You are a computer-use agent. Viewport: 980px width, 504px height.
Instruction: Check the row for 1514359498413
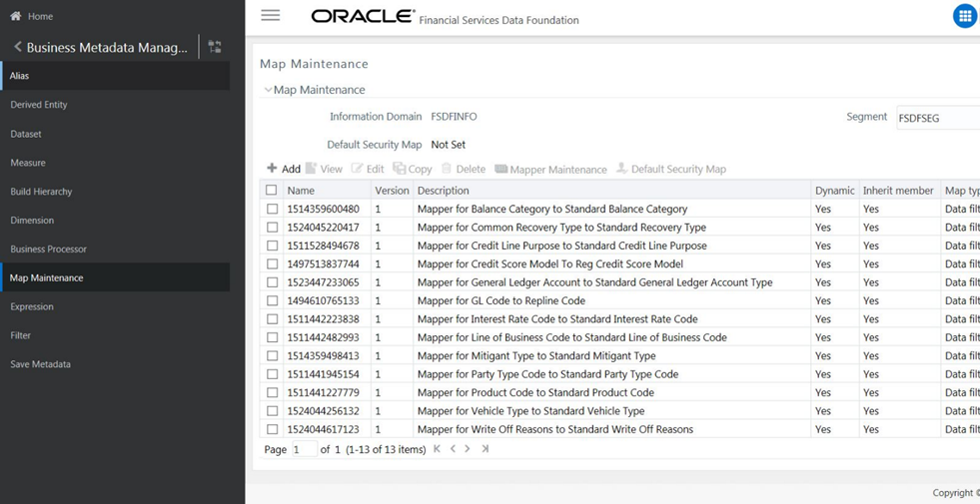pyautogui.click(x=272, y=356)
